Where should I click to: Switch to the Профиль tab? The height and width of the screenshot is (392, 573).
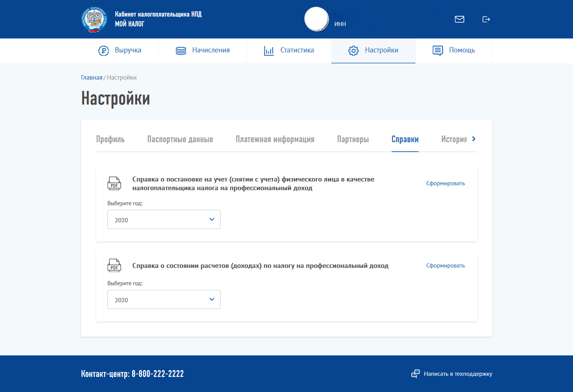coord(110,139)
